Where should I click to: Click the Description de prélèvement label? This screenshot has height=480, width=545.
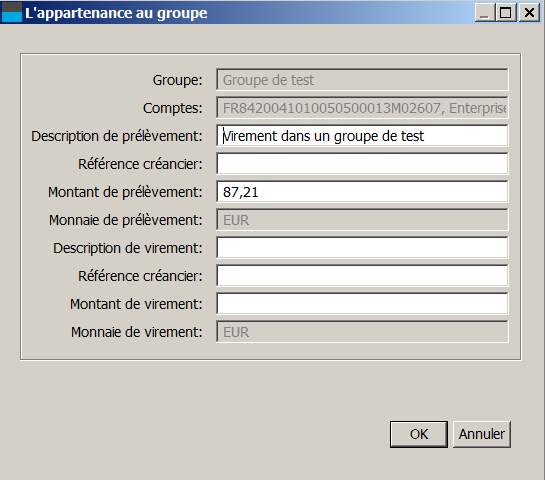tap(117, 136)
